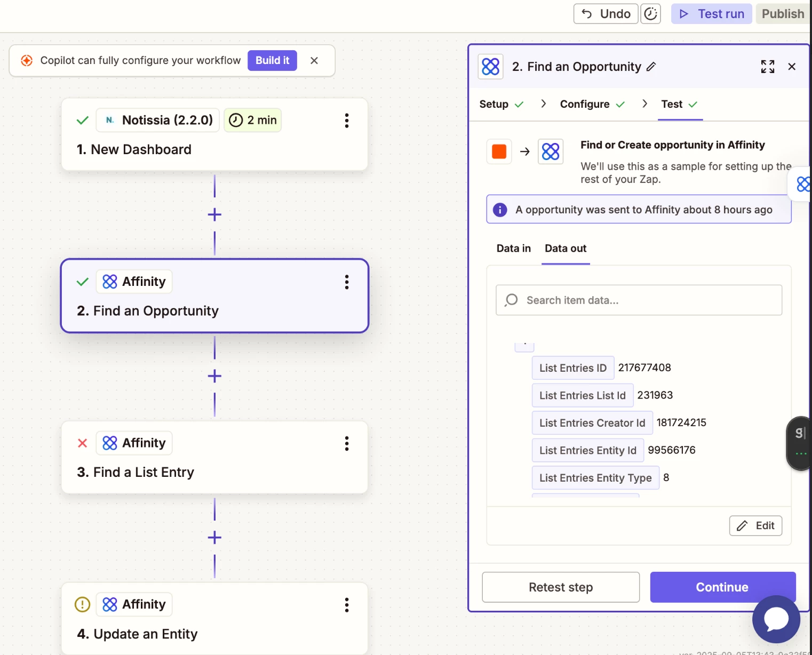Screen dimensions: 812x655
Task: Select step 3 Find a List Entry
Action: point(214,458)
